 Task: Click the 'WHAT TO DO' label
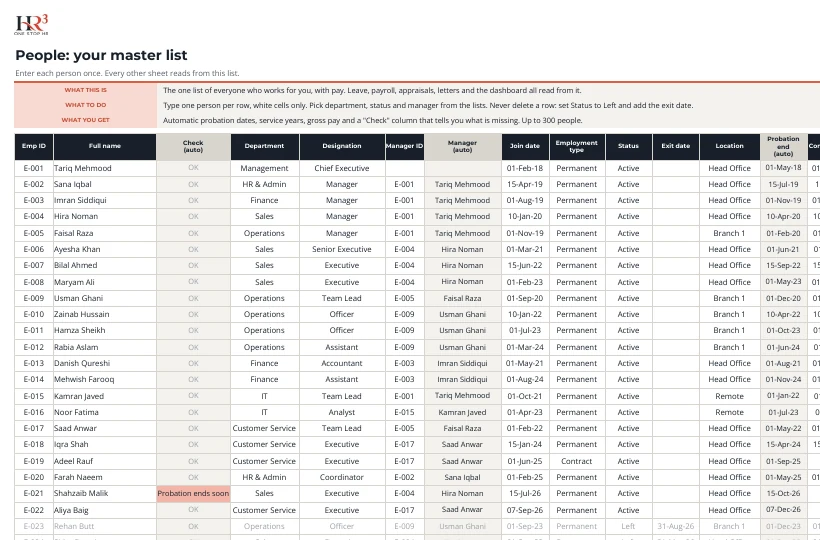click(x=86, y=105)
